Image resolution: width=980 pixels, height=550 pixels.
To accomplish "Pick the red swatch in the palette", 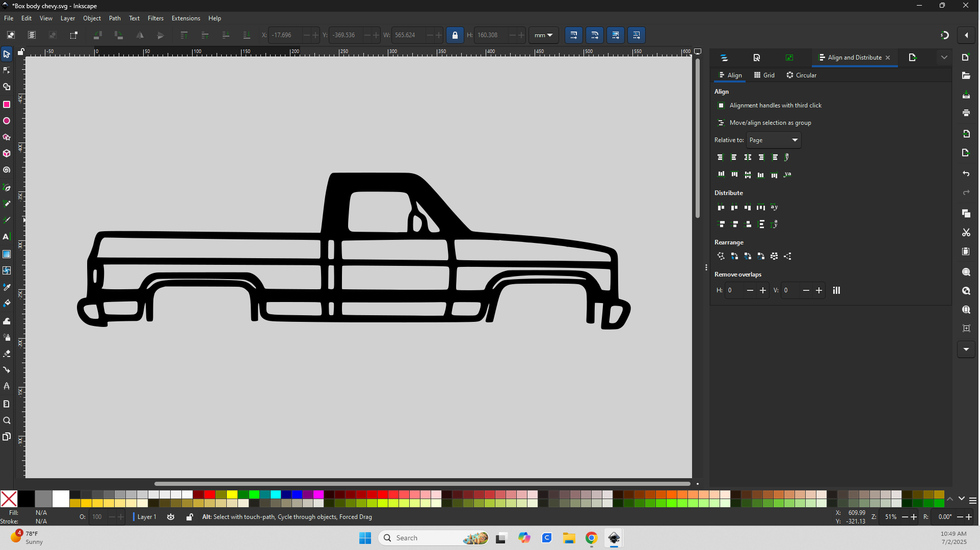I will pos(209,494).
